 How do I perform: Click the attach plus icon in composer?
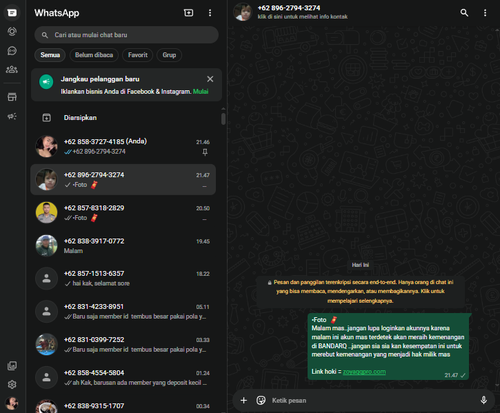tap(244, 400)
